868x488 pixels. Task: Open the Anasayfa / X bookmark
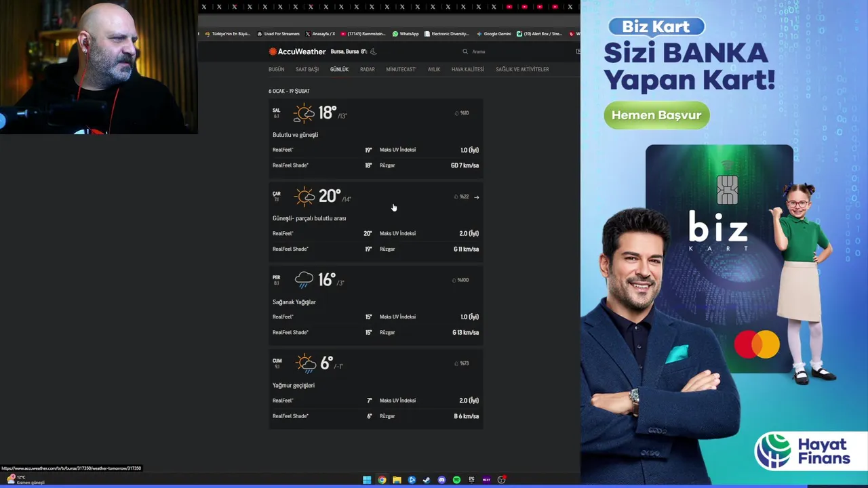coord(320,34)
